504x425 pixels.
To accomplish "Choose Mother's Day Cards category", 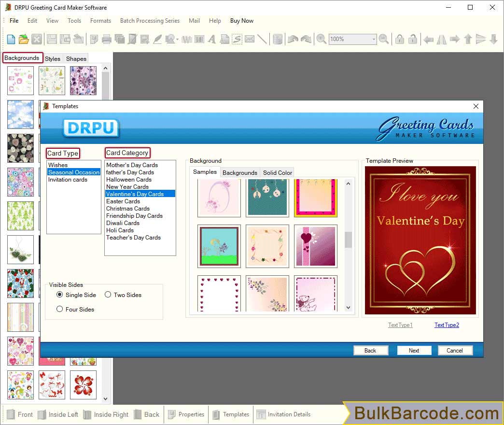I will tap(132, 165).
